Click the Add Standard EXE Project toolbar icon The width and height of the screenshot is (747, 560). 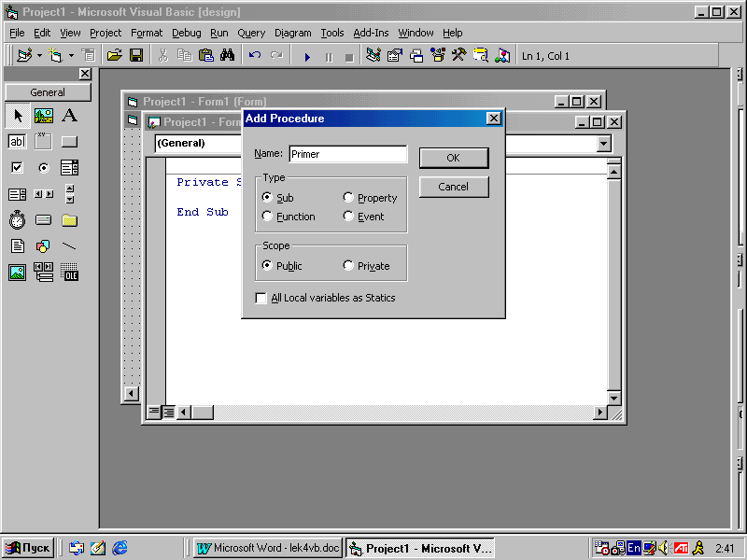coord(24,56)
